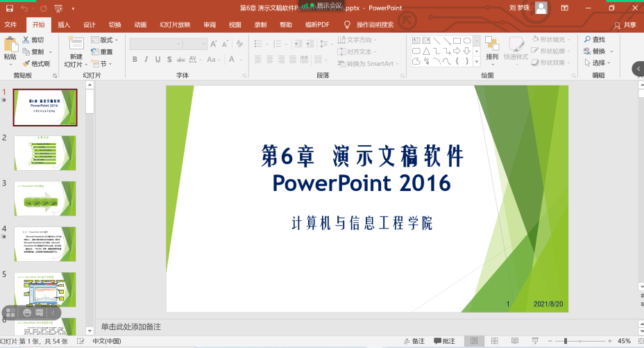Open Shape Outline options

(x=551, y=51)
